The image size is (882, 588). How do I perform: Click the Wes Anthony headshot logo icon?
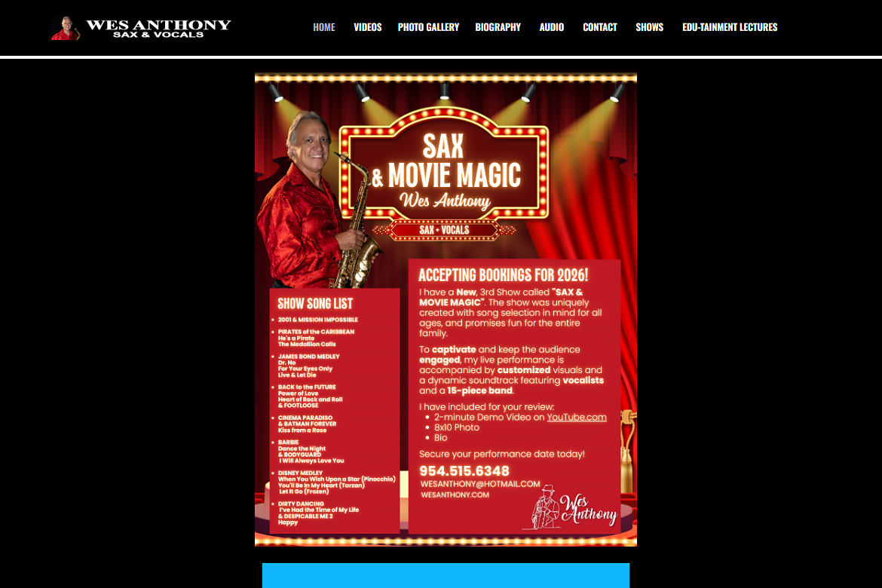tap(64, 27)
